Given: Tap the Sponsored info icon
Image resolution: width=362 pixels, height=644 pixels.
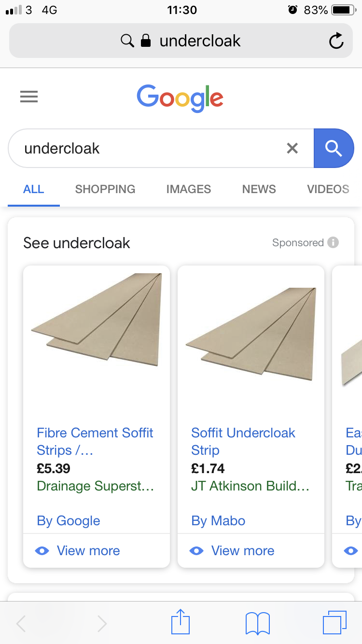Looking at the screenshot, I should point(333,242).
